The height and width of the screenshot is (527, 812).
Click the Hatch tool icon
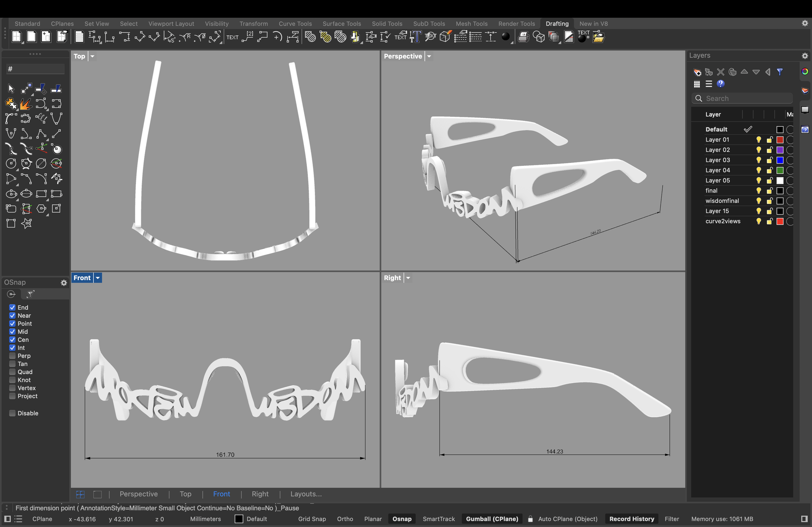click(x=310, y=37)
